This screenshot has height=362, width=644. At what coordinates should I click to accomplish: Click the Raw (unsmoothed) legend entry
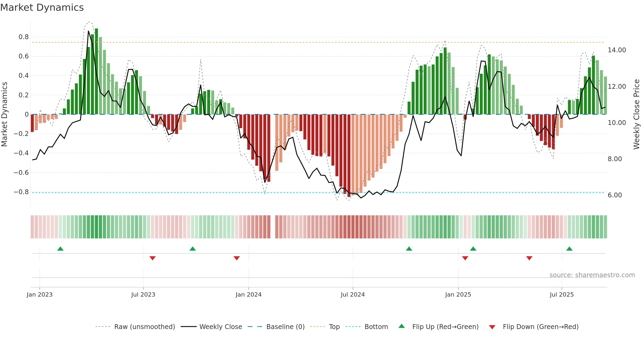click(x=135, y=327)
